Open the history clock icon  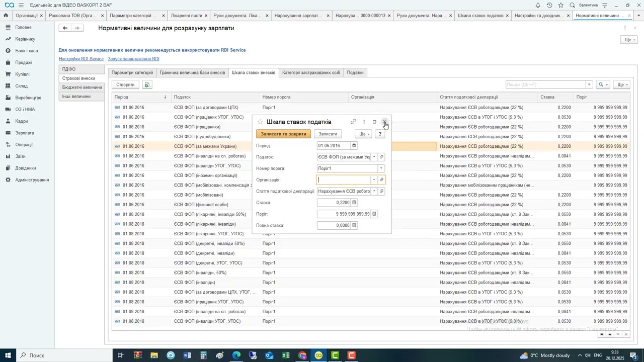[549, 5]
